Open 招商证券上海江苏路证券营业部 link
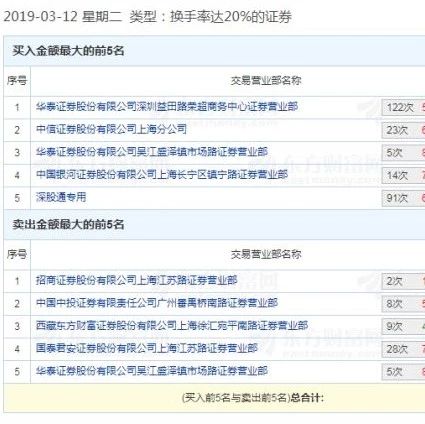425x424 pixels. 136,281
